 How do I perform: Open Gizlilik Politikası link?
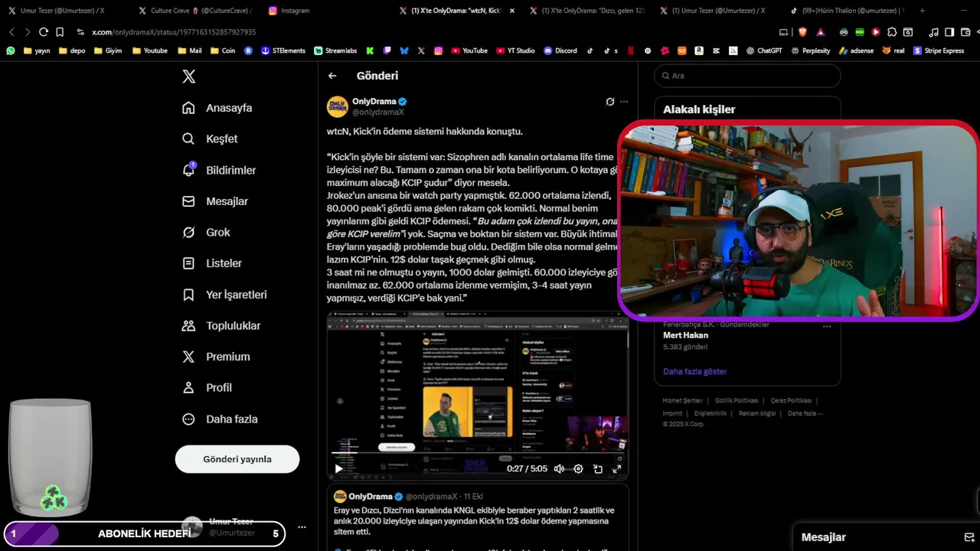tap(737, 400)
